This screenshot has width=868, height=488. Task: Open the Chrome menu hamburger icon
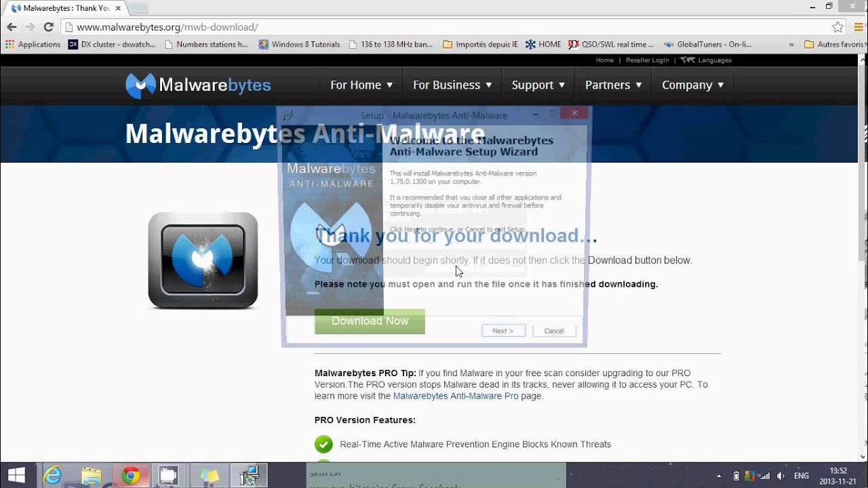point(859,27)
